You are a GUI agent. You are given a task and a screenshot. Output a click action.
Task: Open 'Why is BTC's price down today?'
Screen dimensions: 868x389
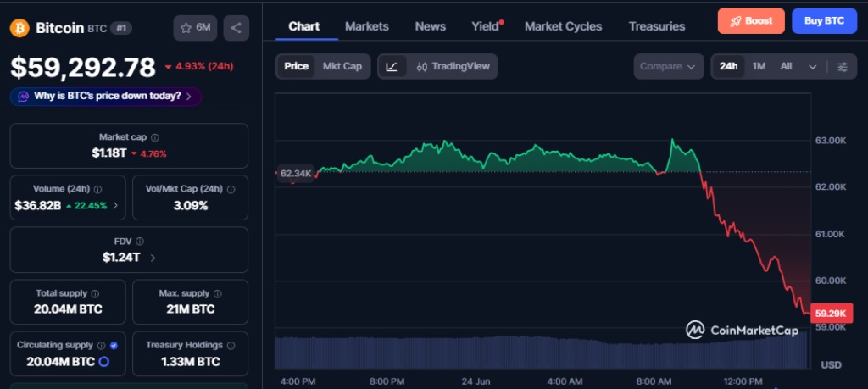point(106,97)
